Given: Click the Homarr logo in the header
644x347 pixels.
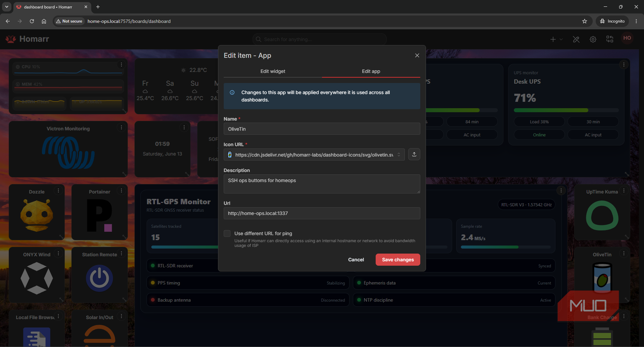Looking at the screenshot, I should [27, 39].
